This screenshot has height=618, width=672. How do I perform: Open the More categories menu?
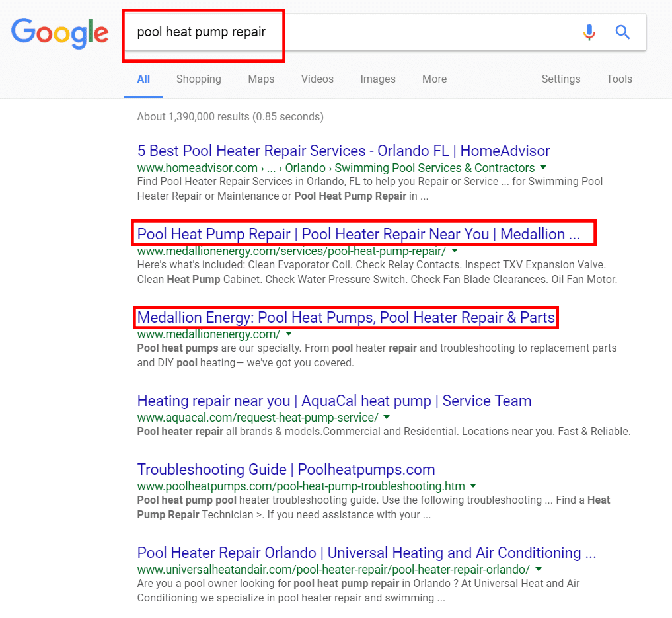point(433,79)
